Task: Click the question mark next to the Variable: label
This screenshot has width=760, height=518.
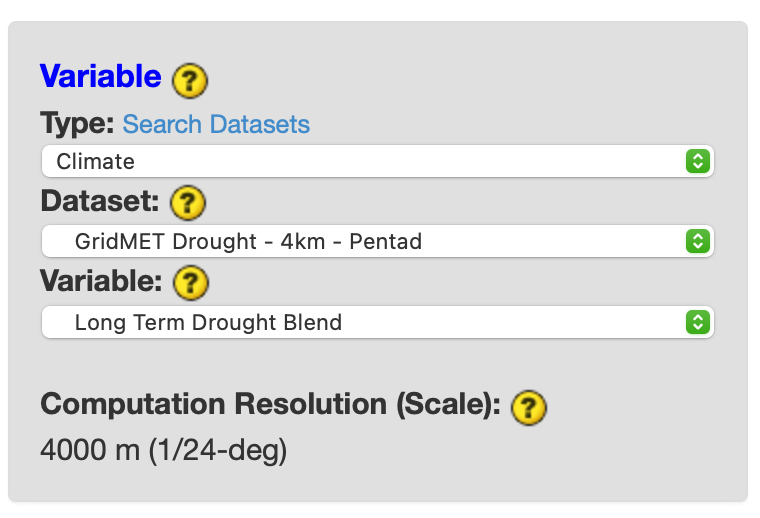Action: click(x=190, y=283)
